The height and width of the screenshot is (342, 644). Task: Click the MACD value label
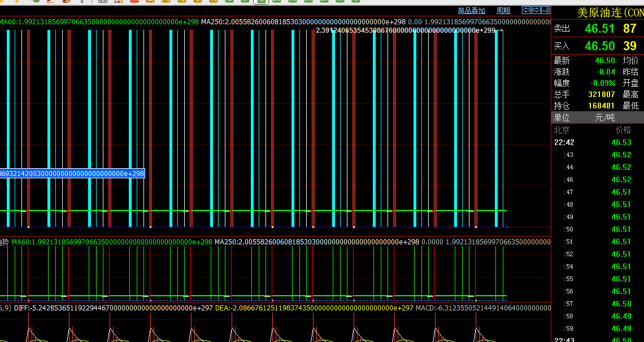[x=483, y=308]
